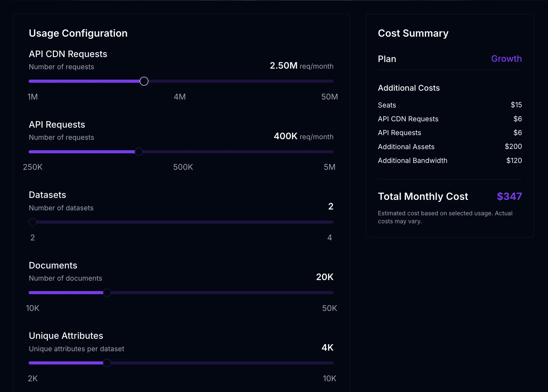Click the Additional Bandwidth $120 amount
The height and width of the screenshot is (392, 548).
click(514, 160)
